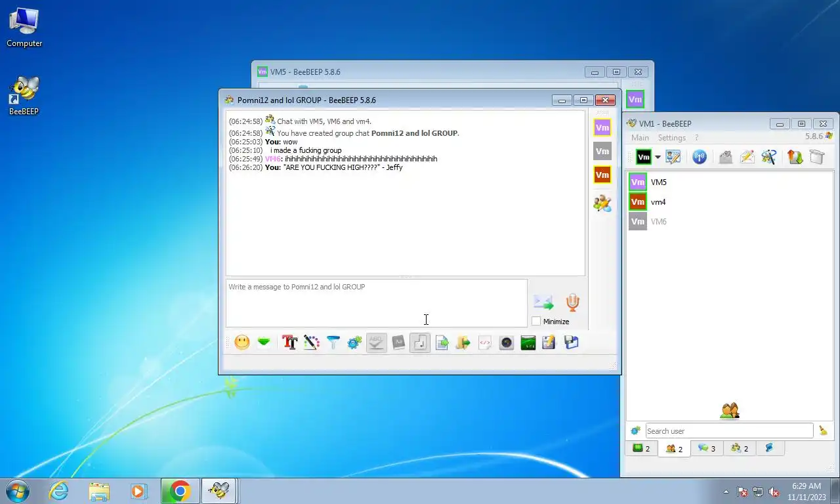Open the chat font selector (TT)
Viewport: 840px width, 504px height.
(289, 343)
